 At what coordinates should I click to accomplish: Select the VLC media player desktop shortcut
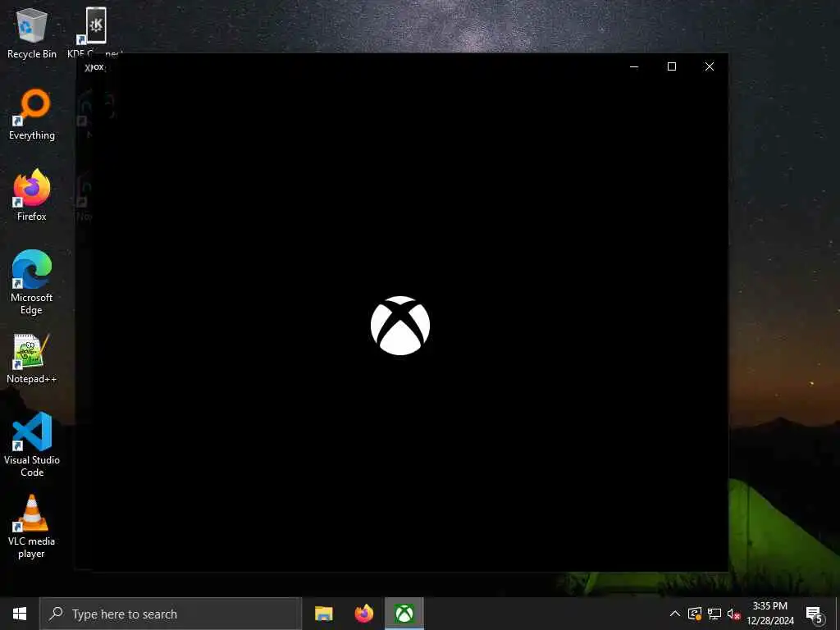coord(32,526)
